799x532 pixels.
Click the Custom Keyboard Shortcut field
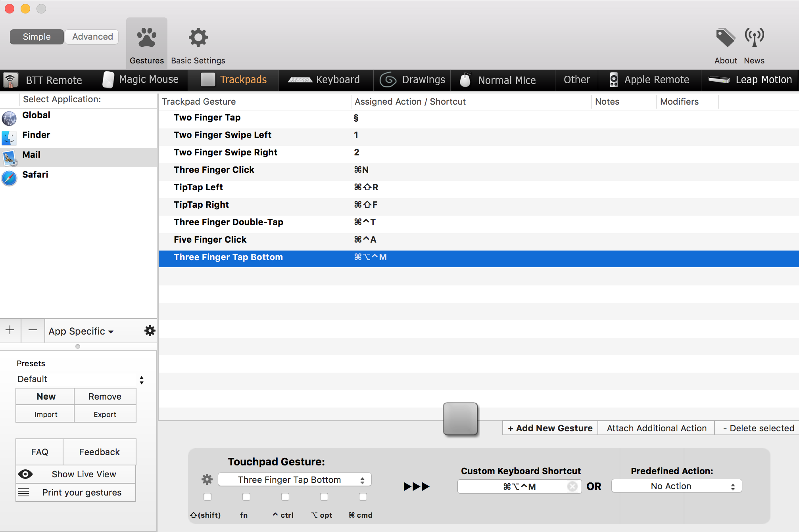519,486
